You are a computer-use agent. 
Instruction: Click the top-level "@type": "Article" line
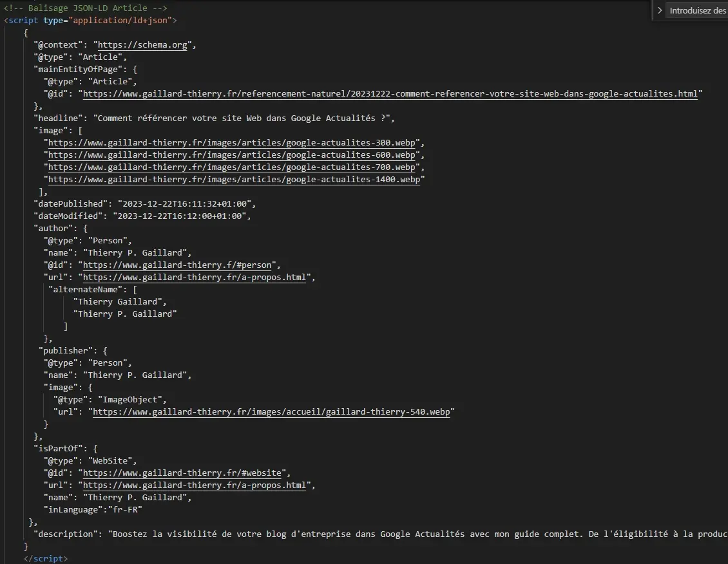click(80, 57)
